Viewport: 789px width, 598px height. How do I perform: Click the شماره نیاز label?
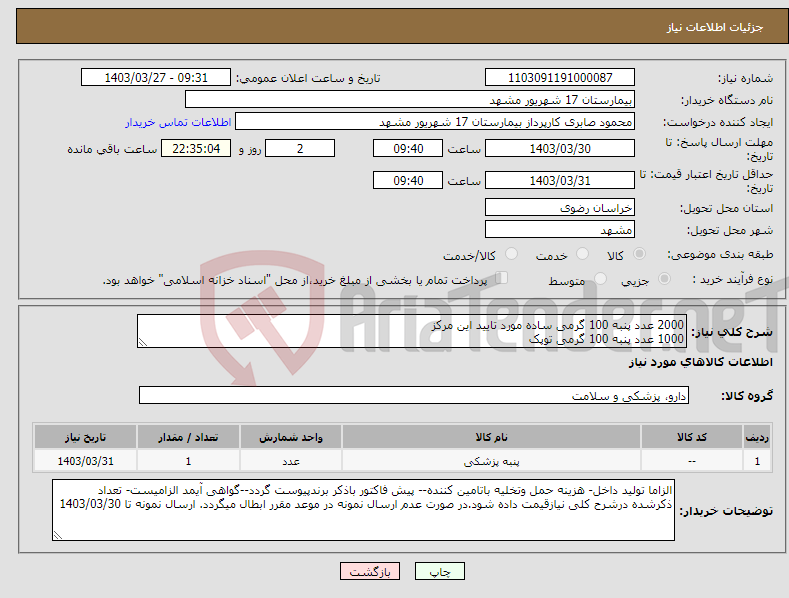coord(745,78)
